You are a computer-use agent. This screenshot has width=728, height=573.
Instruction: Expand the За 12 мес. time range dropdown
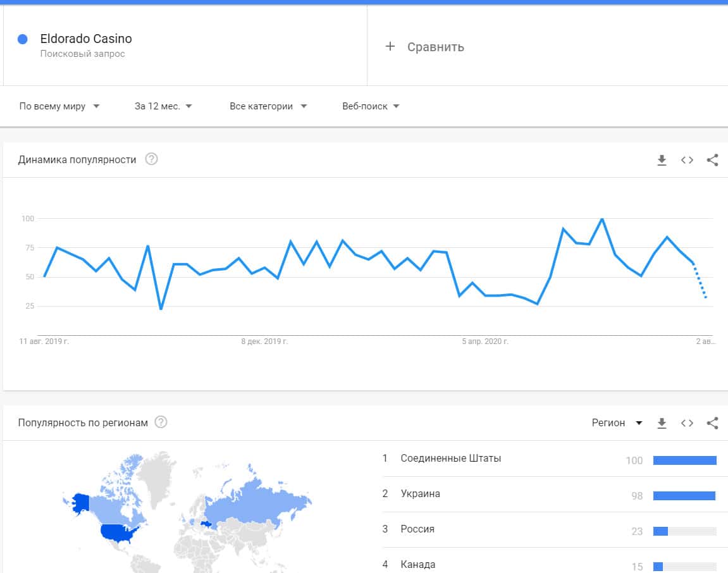pos(163,106)
